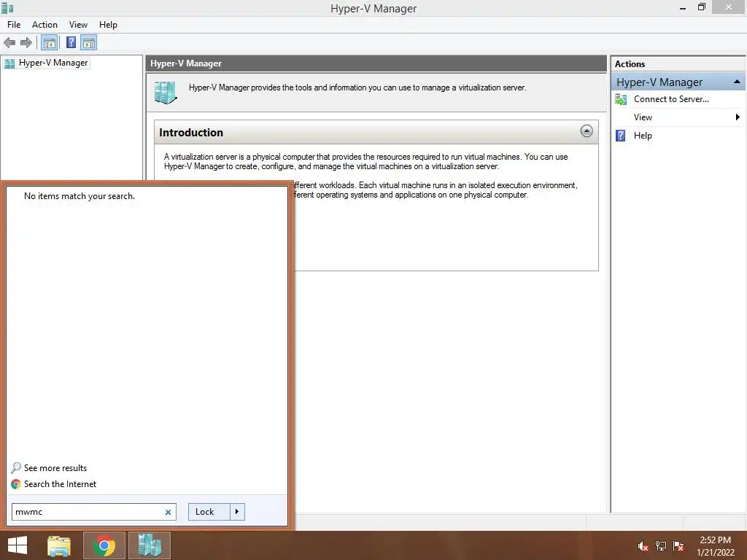Restore down the Hyper-V Manager window
This screenshot has width=747, height=560.
tap(701, 7)
